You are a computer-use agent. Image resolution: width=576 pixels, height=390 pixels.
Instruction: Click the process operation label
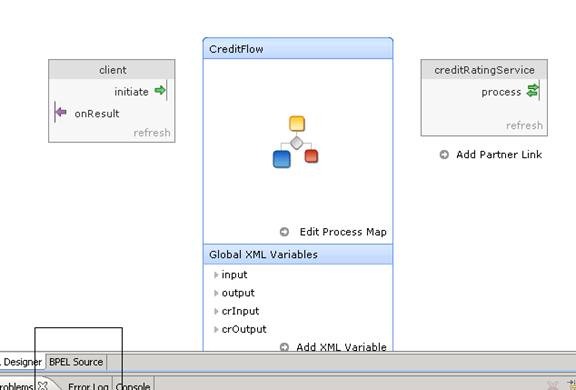(501, 92)
